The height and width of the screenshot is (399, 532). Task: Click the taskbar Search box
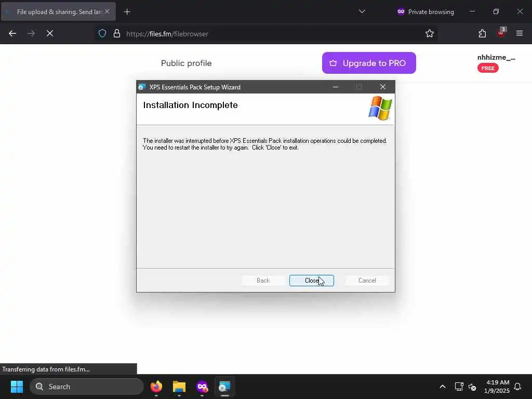click(x=87, y=387)
